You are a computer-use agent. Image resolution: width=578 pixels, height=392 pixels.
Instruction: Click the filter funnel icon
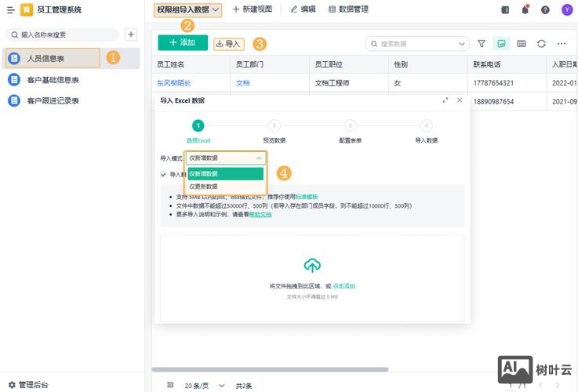pyautogui.click(x=482, y=43)
